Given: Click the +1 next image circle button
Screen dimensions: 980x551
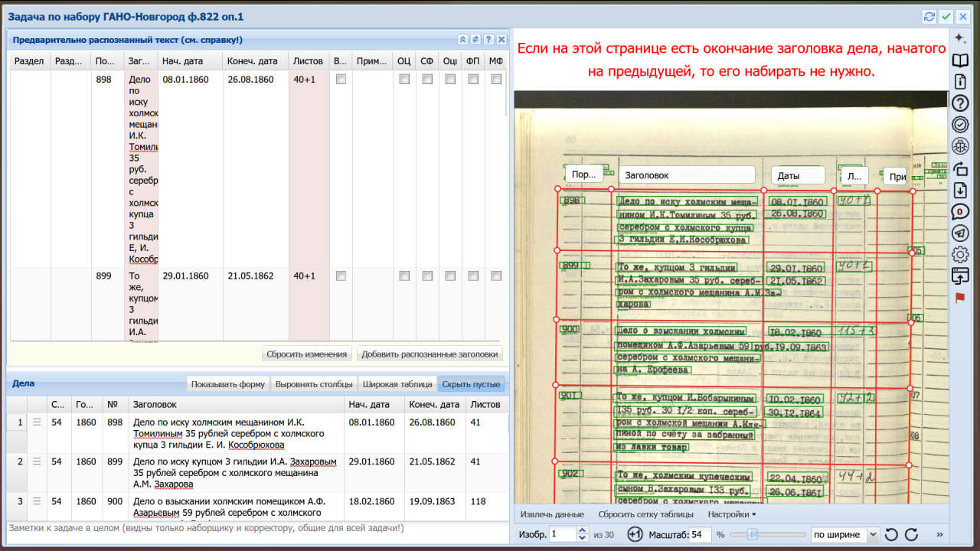Looking at the screenshot, I should pyautogui.click(x=635, y=534).
